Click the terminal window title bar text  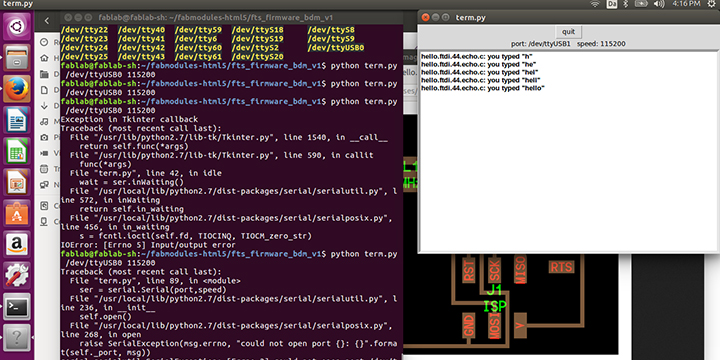(x=215, y=18)
